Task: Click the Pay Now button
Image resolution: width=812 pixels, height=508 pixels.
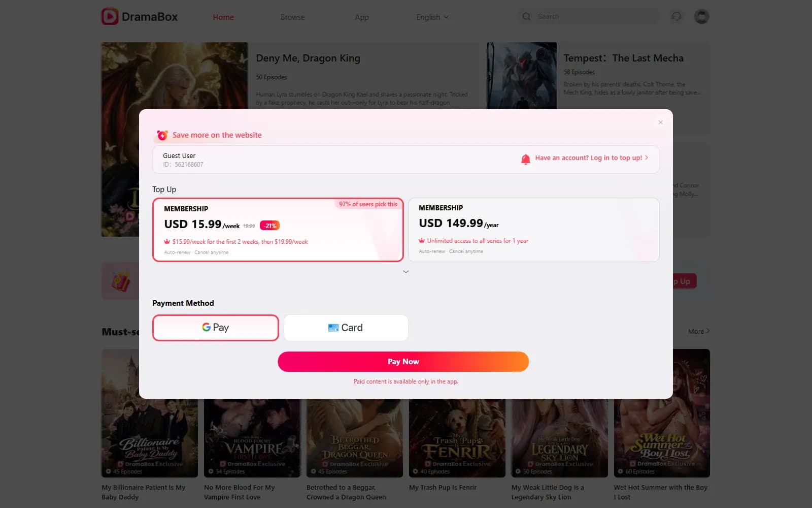Action: tap(403, 362)
